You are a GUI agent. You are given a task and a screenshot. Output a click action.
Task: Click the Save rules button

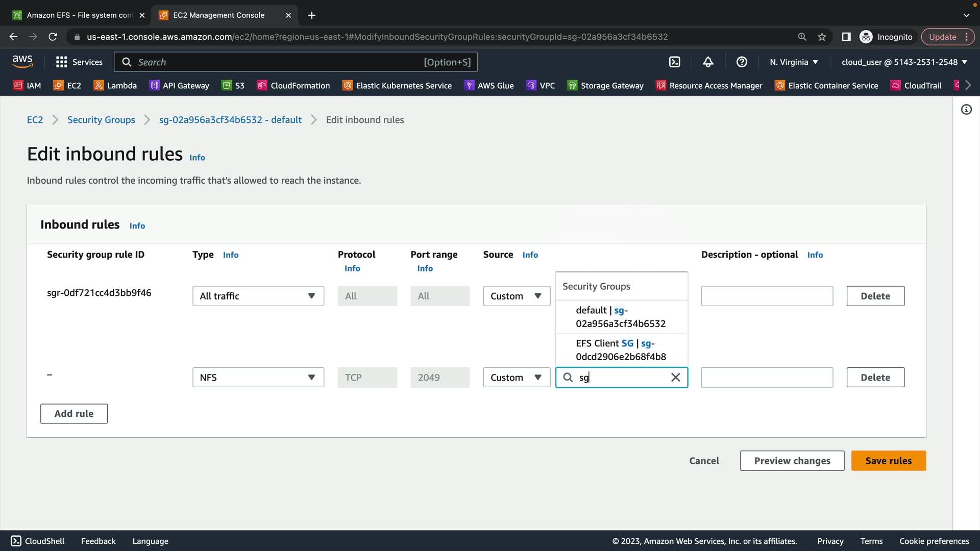[888, 461]
